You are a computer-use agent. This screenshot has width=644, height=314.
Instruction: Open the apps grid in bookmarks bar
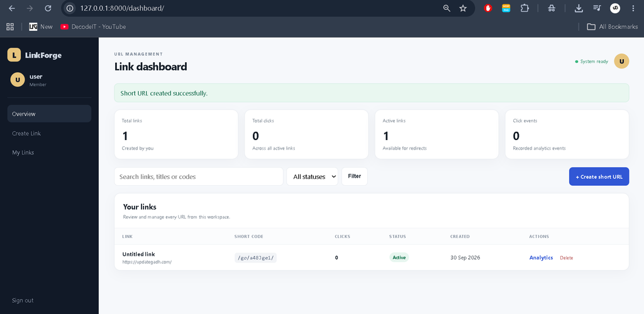tap(10, 26)
